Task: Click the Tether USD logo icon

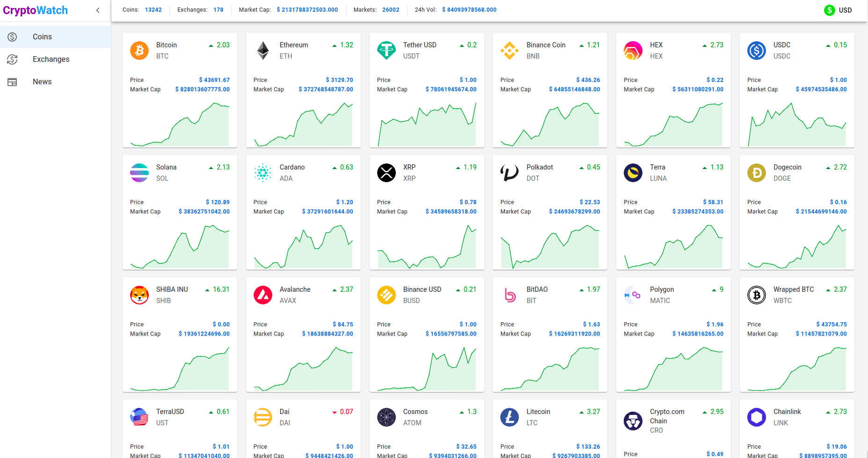Action: coord(387,51)
